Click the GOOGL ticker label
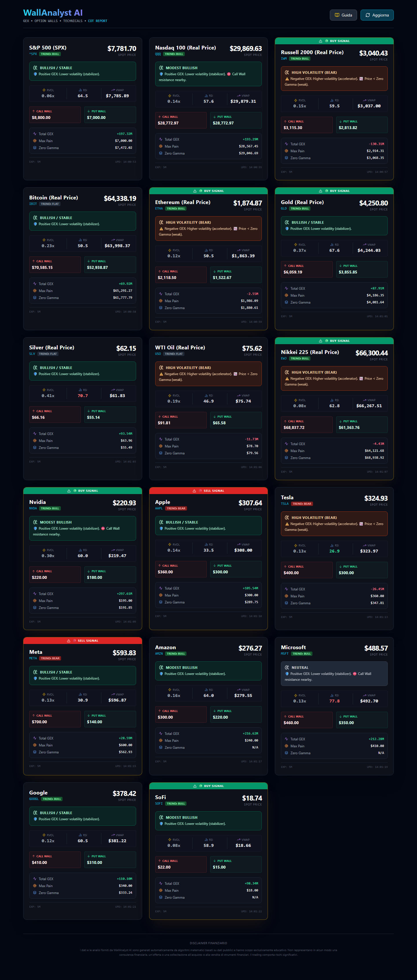Viewport: 417px width, 980px height. click(34, 799)
